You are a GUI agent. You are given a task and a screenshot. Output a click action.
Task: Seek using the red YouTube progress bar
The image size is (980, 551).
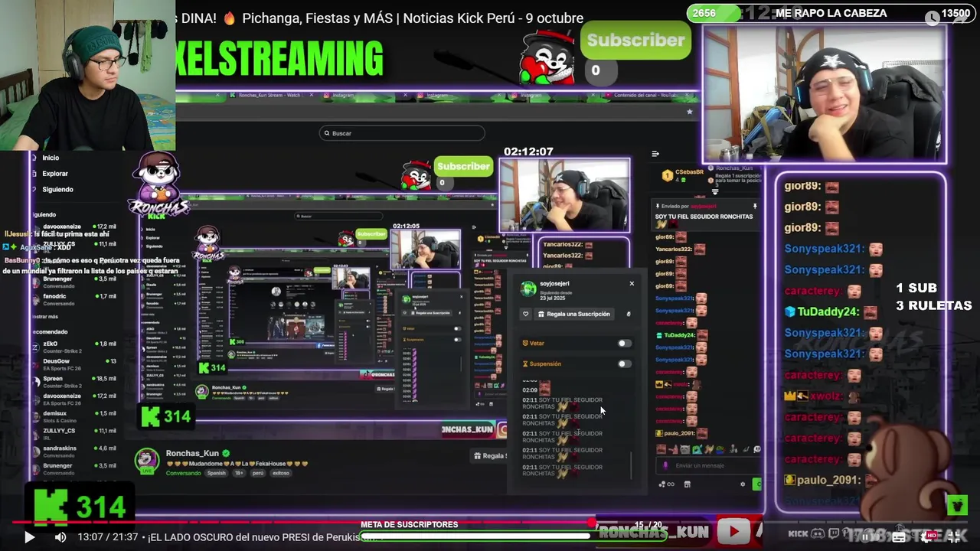click(490, 523)
